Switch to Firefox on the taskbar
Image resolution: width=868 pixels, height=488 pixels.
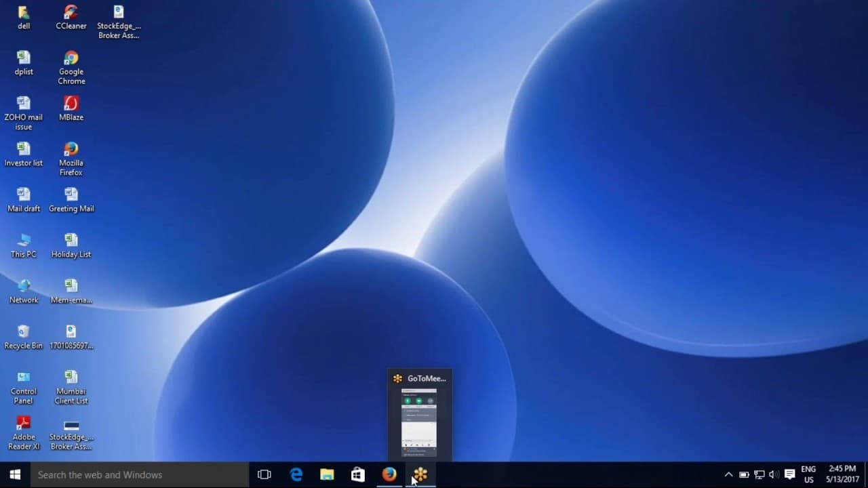(389, 474)
